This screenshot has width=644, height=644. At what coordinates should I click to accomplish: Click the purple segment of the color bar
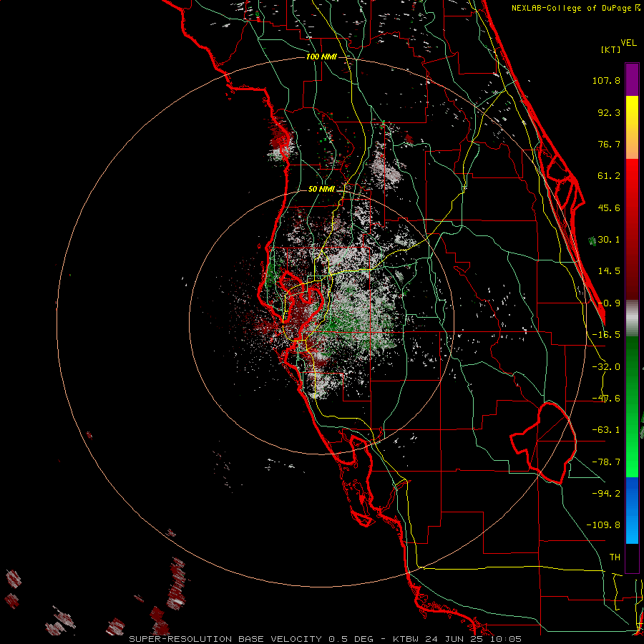632,79
